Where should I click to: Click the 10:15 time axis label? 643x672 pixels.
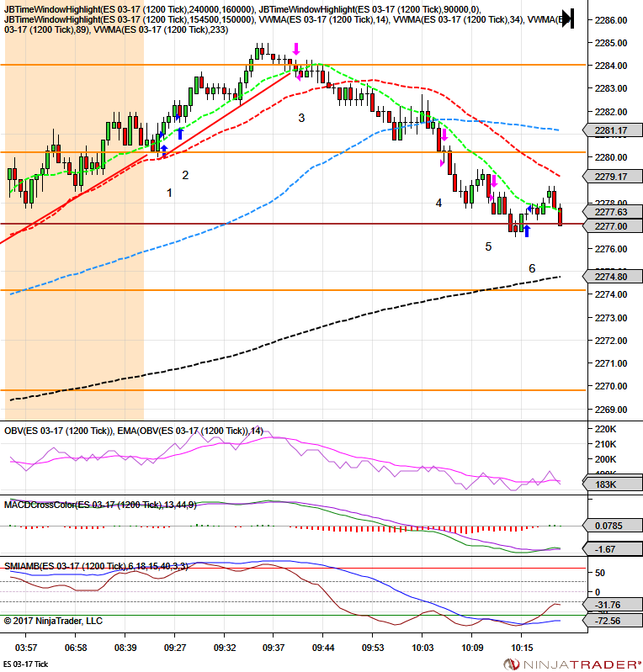coord(522,648)
